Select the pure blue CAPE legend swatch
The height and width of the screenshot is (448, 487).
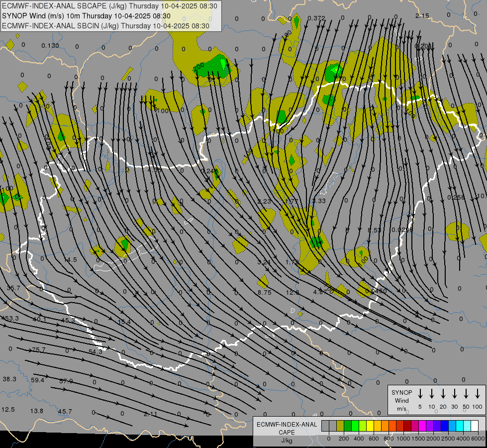444,426
